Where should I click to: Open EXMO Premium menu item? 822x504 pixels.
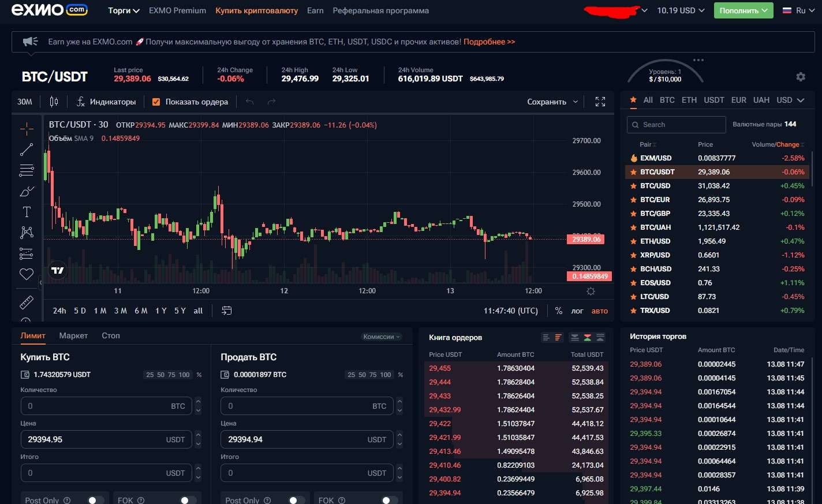coord(177,10)
